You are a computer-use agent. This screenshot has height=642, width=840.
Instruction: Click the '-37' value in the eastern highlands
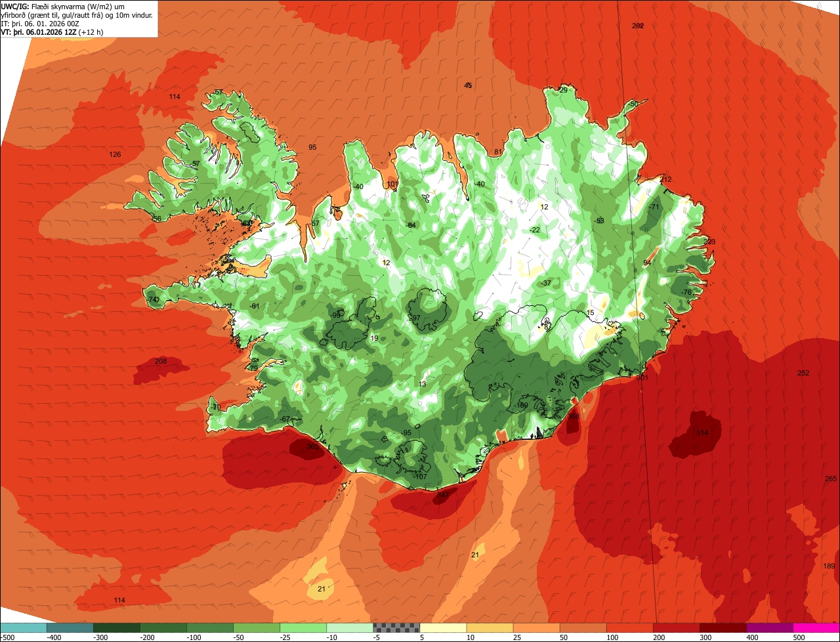coord(545,283)
